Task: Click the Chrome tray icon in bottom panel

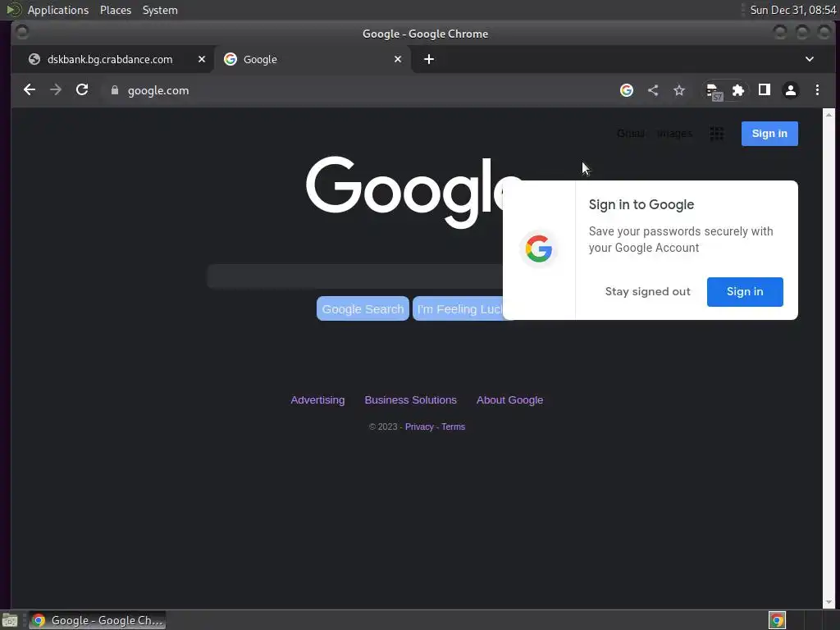Action: point(777,620)
